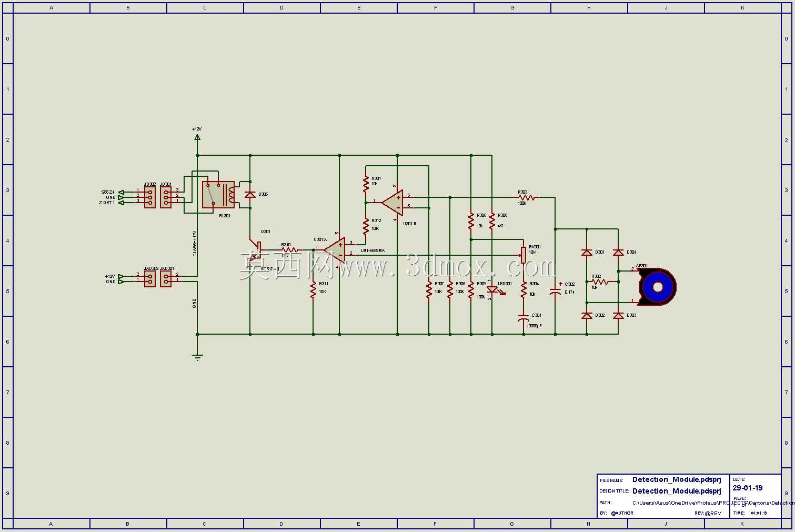This screenshot has width=795, height=532.
Task: Click design title Detection_Module.pdsprj in title block
Action: [x=677, y=491]
